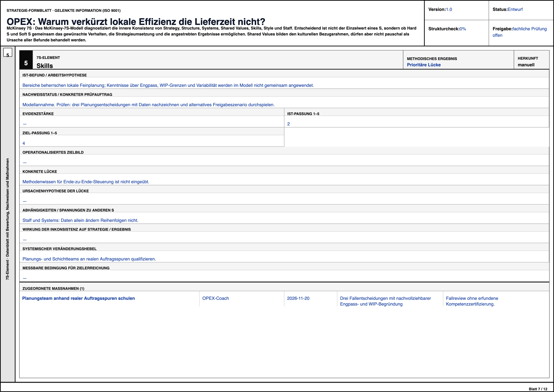Image resolution: width=554 pixels, height=392 pixels.
Task: Click the due date 2026-11-20
Action: click(298, 298)
